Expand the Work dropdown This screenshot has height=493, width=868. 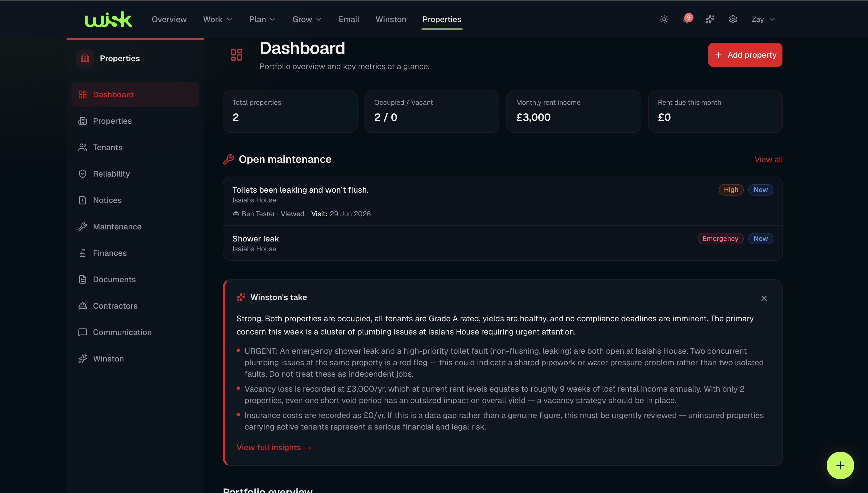coord(218,19)
